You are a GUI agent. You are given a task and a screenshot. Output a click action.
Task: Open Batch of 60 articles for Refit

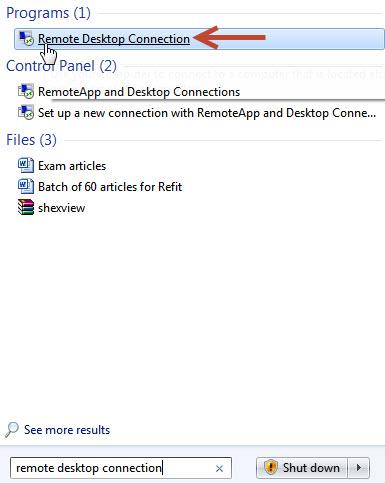pyautogui.click(x=110, y=187)
